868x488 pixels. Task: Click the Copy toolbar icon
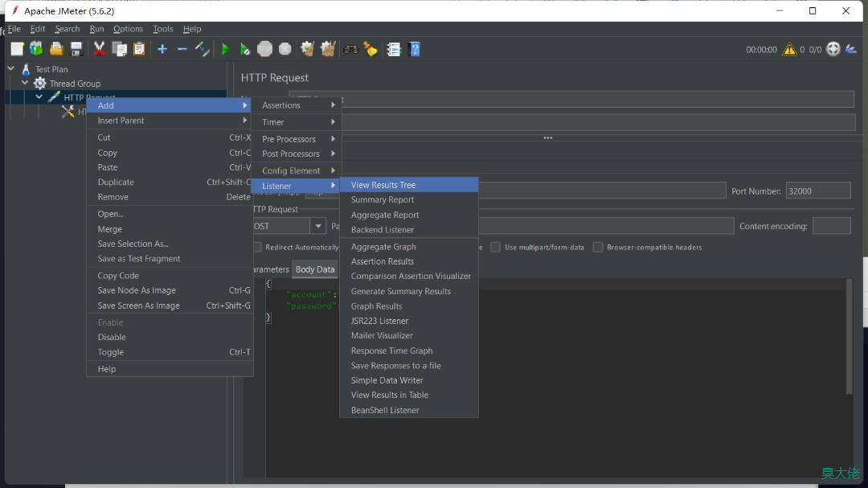click(119, 49)
